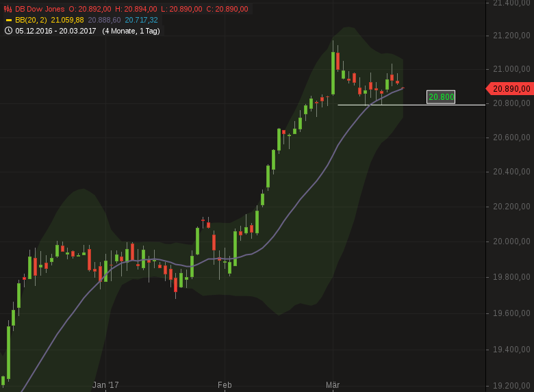Click the Mär time axis label

click(333, 385)
